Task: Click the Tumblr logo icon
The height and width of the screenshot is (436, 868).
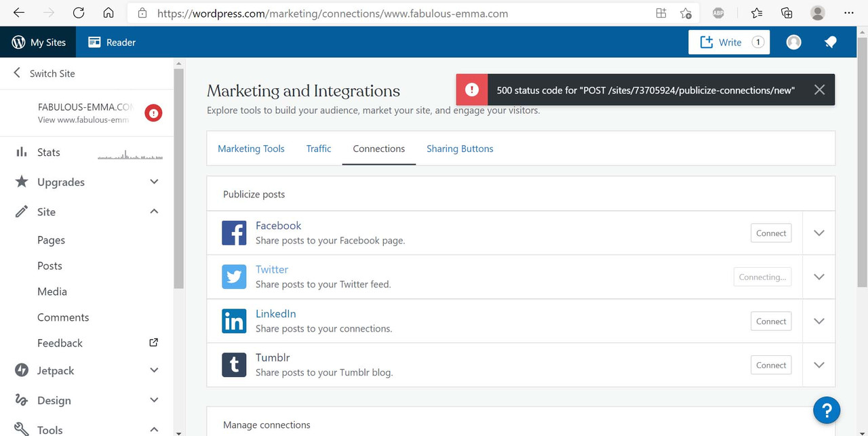Action: click(x=234, y=365)
